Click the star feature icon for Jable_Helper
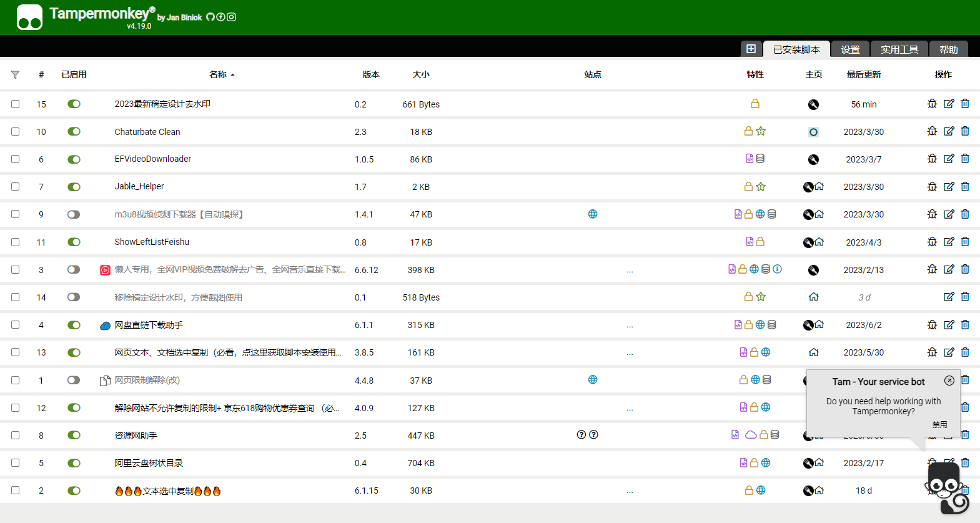The image size is (980, 523). [761, 186]
